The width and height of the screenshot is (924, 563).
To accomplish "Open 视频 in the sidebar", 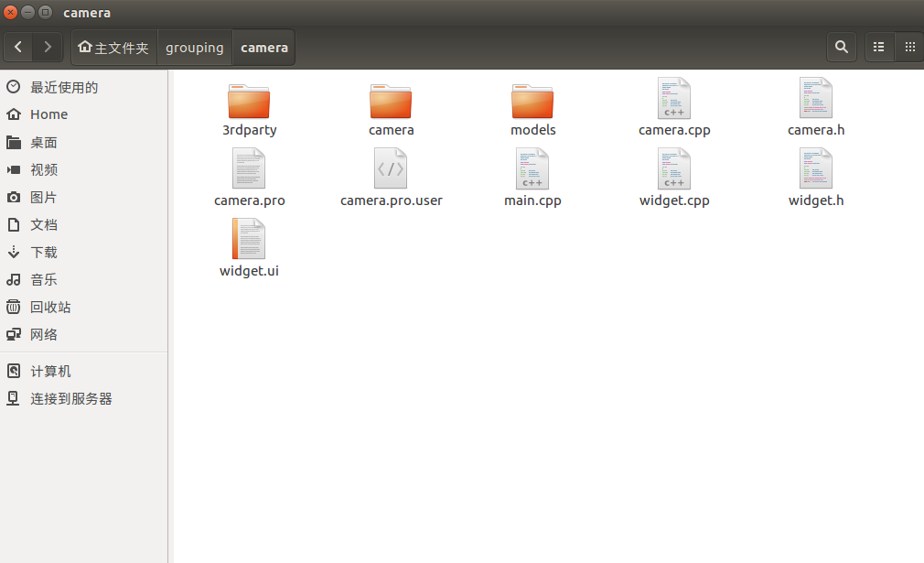I will tap(83, 169).
